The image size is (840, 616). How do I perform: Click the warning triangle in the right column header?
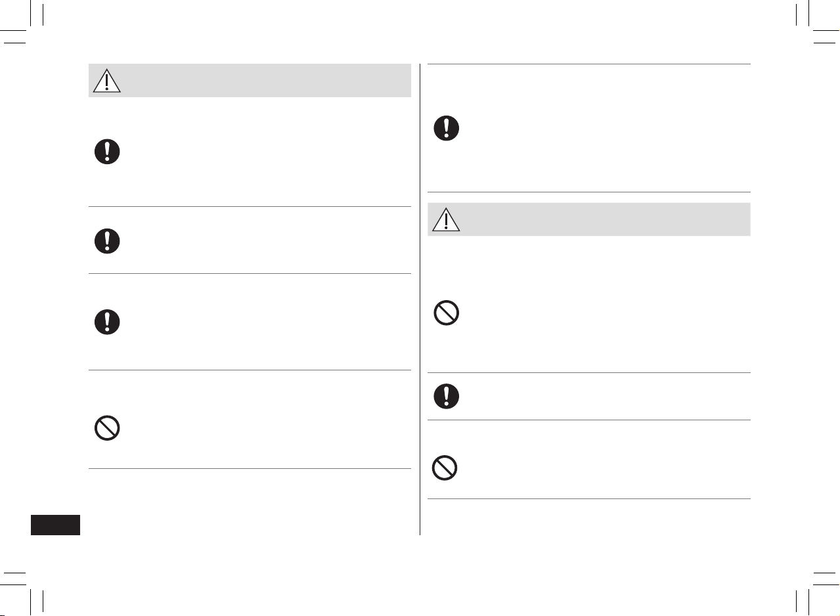point(446,219)
